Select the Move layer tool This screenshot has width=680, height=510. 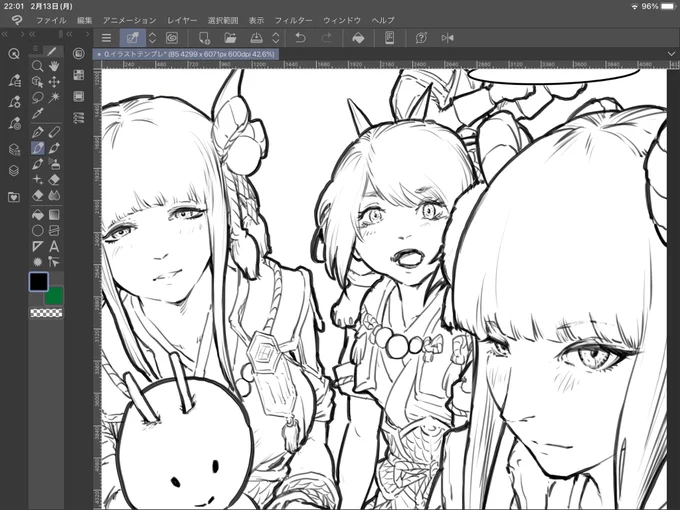coord(54,82)
